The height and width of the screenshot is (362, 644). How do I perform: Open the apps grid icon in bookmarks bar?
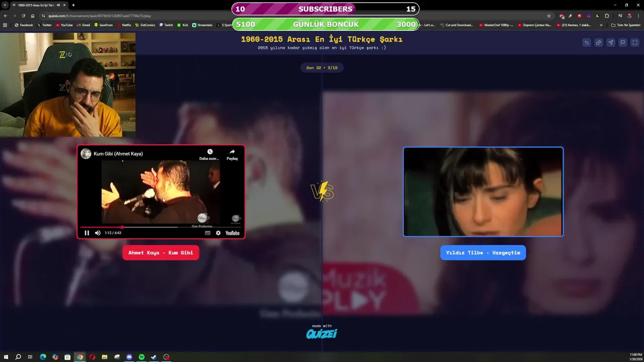(x=5, y=25)
